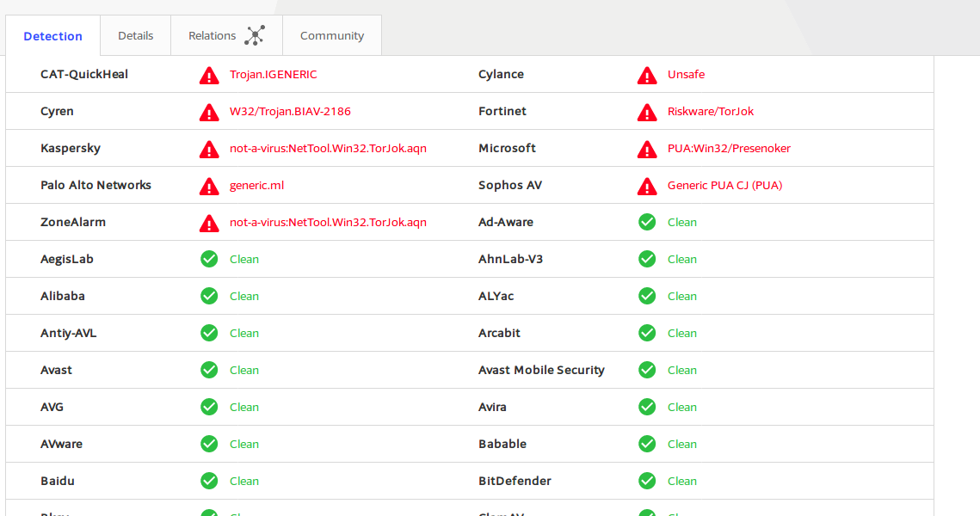Select the Trojan.IGENERIC detection text
The image size is (980, 516).
pyautogui.click(x=273, y=74)
